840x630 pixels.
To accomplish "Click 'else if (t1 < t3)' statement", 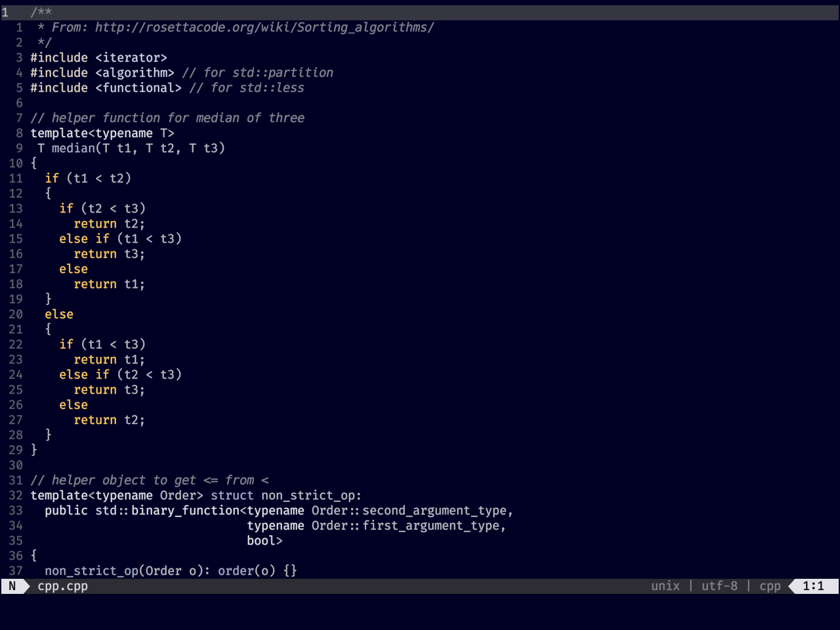I will pos(120,239).
